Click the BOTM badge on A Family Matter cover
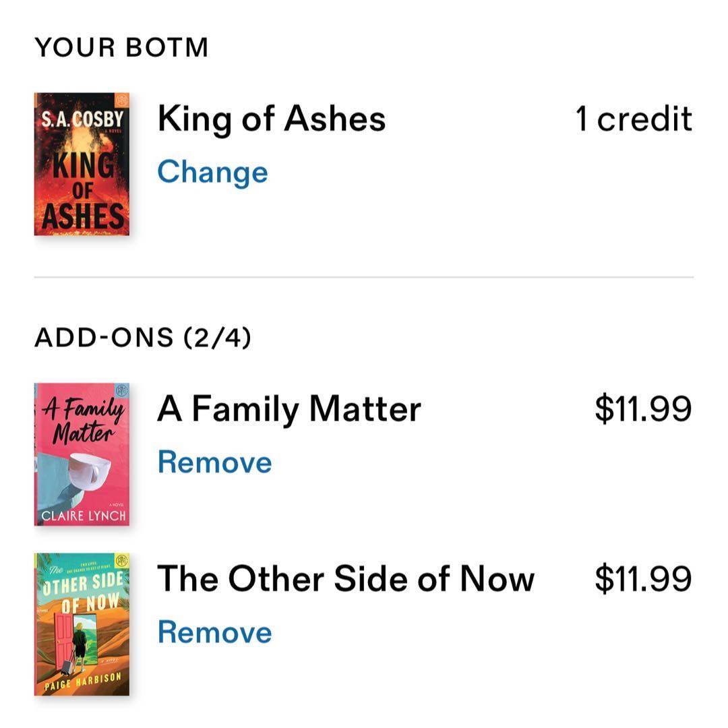Screen dimensions: 728x728 [x=121, y=391]
